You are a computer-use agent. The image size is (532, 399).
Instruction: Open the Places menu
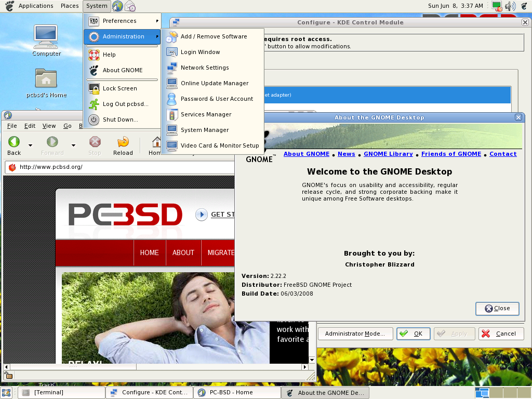click(70, 6)
